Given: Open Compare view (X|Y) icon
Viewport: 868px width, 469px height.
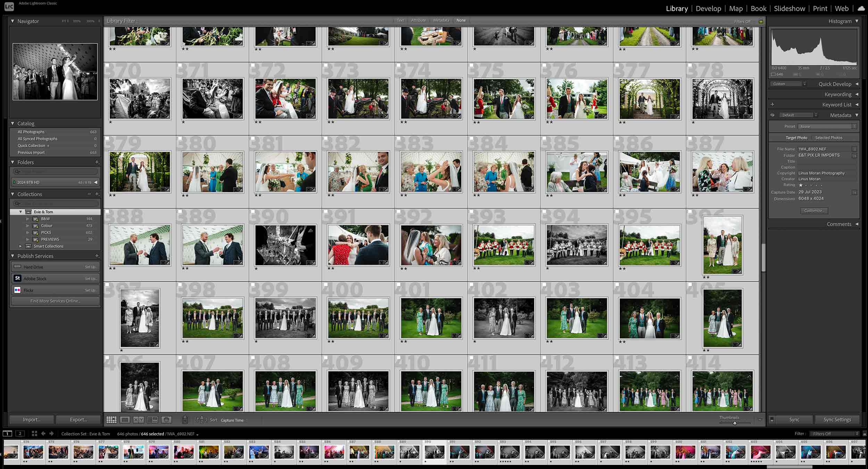Looking at the screenshot, I should coord(139,420).
